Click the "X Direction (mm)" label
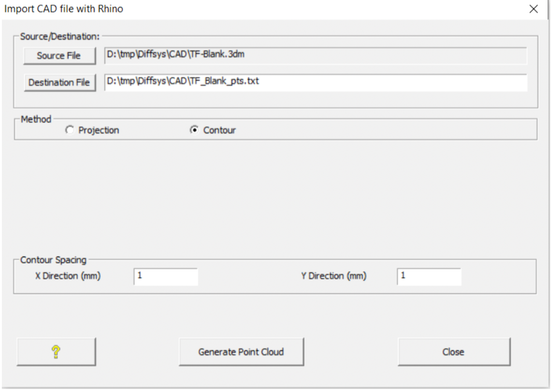This screenshot has height=392, width=552. 68,277
